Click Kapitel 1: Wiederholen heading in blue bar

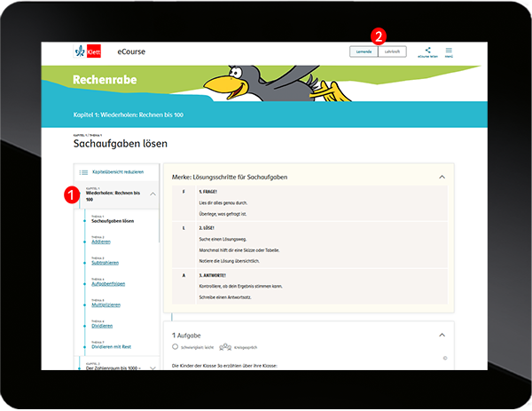point(129,115)
